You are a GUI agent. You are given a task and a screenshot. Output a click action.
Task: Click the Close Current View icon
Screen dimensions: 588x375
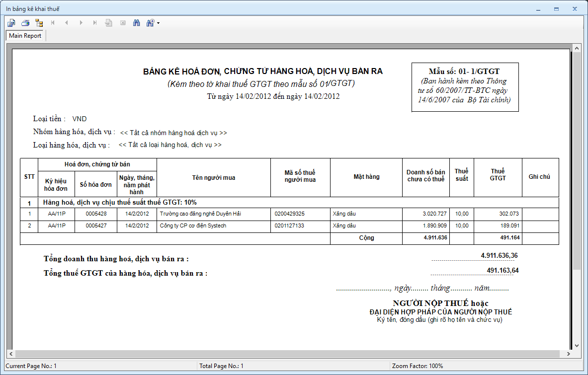coord(123,23)
